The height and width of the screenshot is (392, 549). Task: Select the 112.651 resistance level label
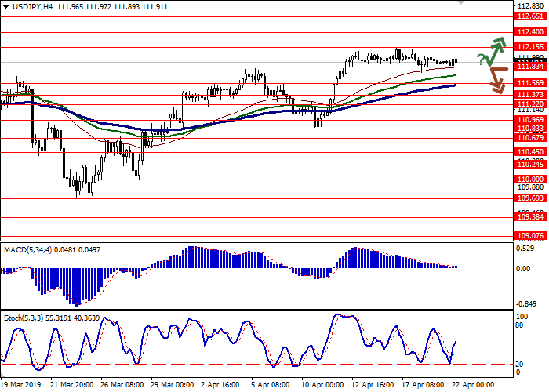pos(529,16)
